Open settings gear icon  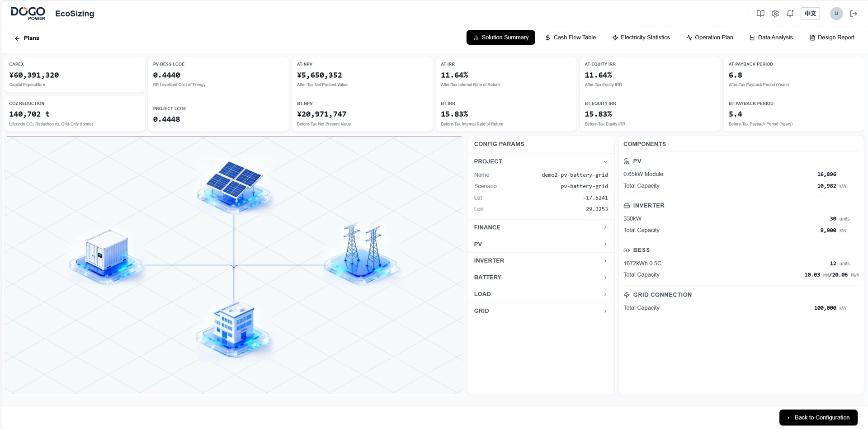click(775, 14)
